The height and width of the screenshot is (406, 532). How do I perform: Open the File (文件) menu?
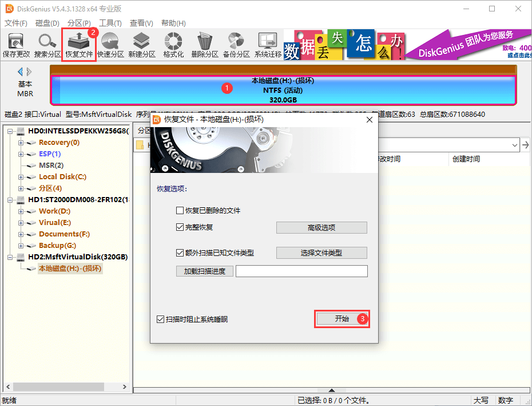15,23
